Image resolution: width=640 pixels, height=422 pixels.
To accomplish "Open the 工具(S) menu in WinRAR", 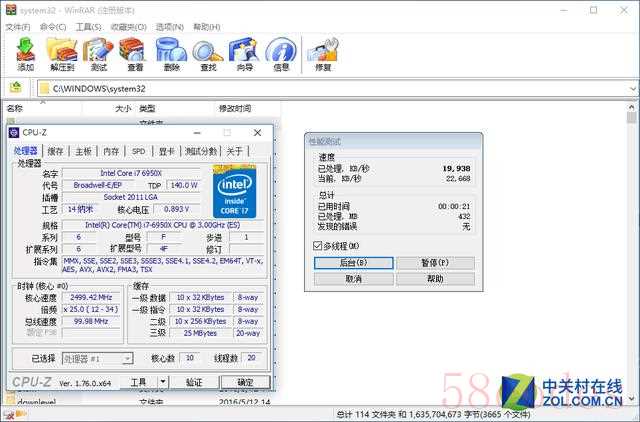I will click(89, 27).
